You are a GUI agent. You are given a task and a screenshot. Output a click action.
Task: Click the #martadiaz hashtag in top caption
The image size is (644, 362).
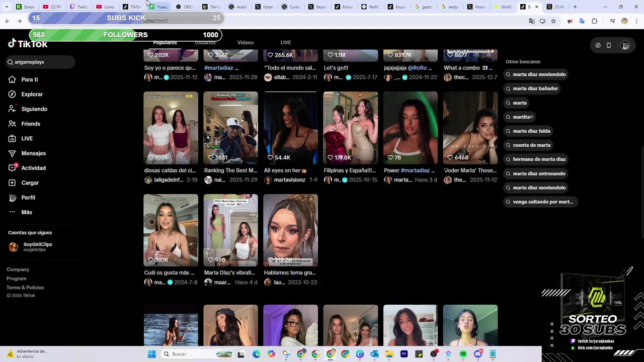218,68
